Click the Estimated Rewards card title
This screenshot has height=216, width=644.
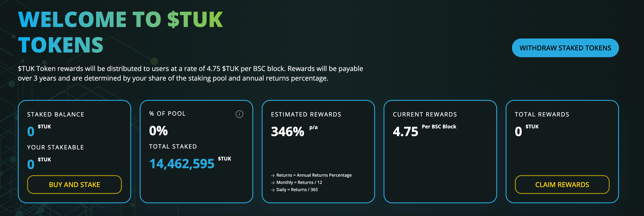point(306,114)
